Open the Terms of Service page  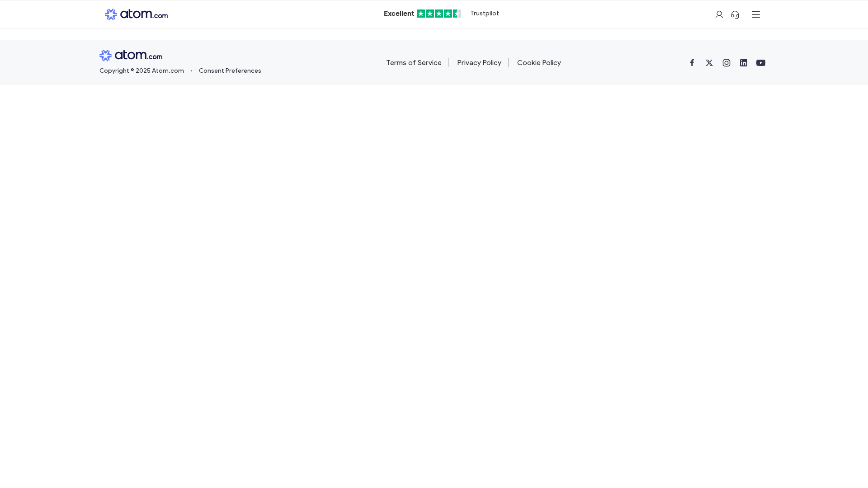[x=414, y=63]
